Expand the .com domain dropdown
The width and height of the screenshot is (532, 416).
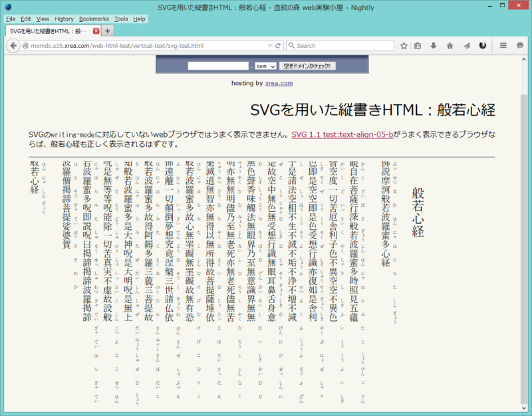265,66
